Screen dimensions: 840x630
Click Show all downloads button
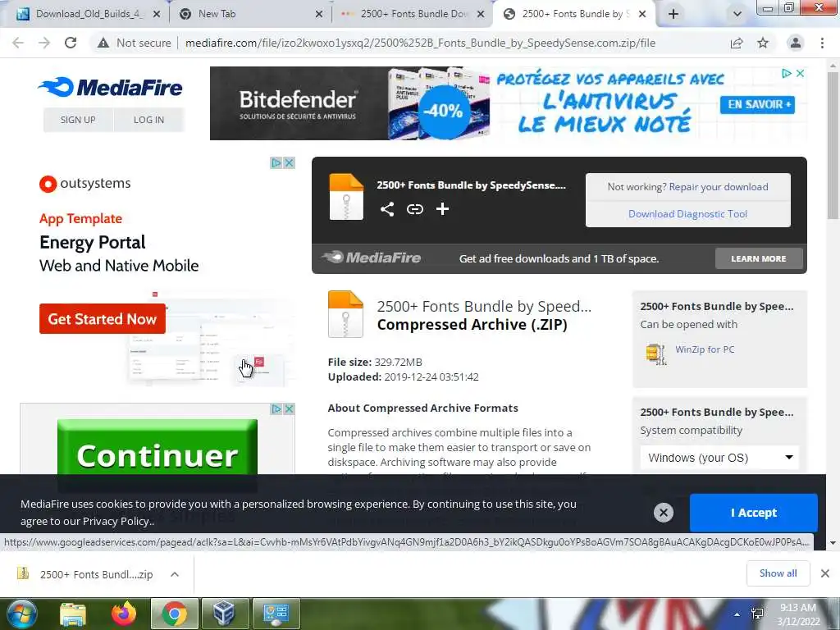[x=778, y=573]
